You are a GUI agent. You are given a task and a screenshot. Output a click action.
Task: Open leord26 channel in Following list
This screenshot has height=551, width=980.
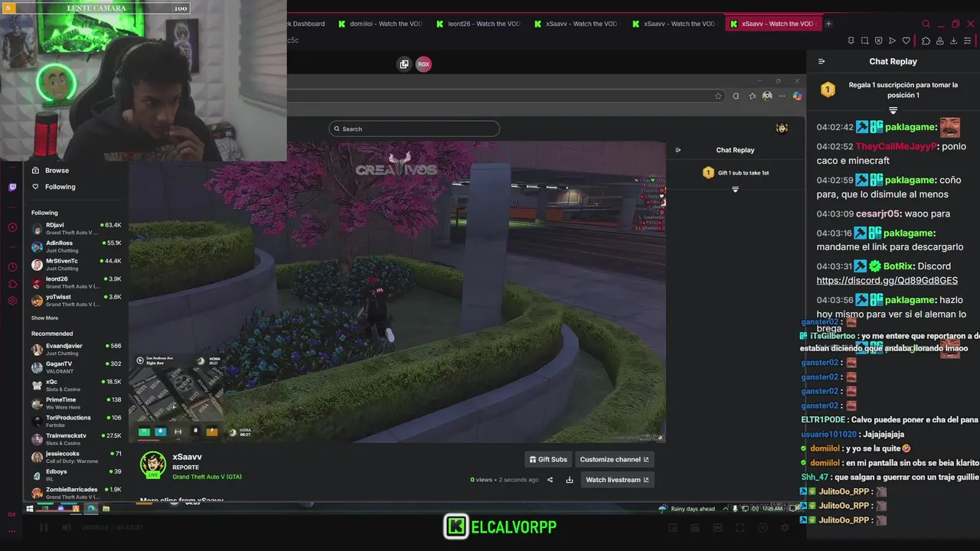76,282
